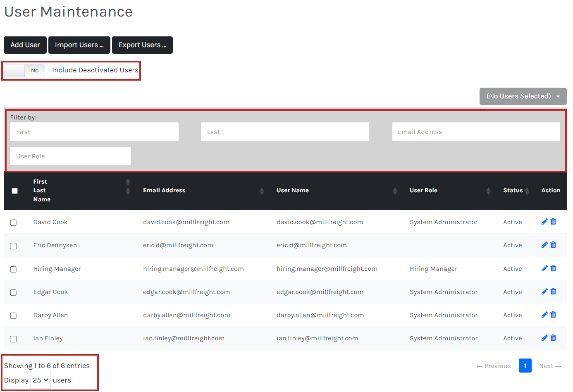Toggle Include Deactivated Users switch
The image size is (573, 392).
24,70
